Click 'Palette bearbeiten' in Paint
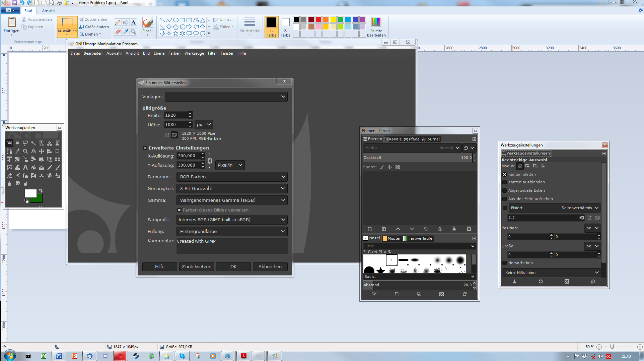 tap(376, 27)
